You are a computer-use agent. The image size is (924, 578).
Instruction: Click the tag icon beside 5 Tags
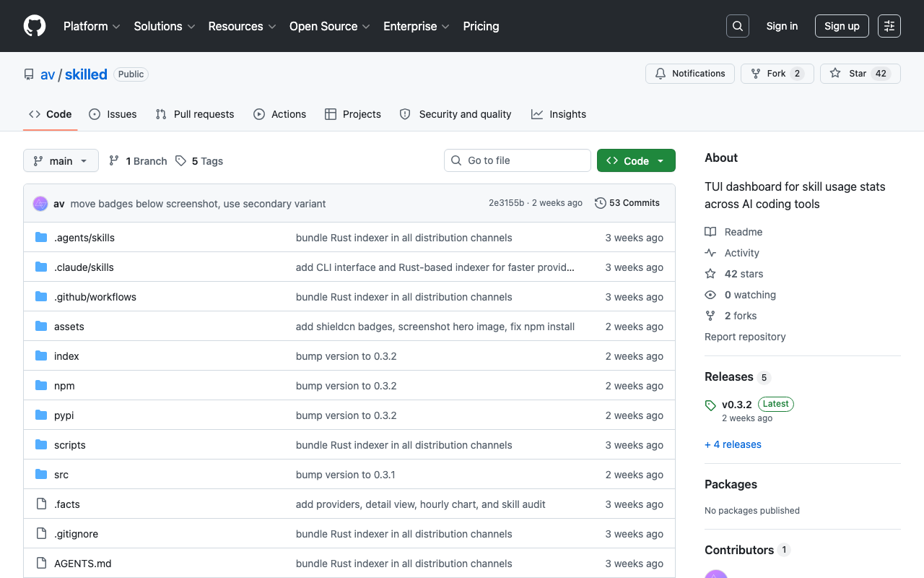[x=180, y=161]
